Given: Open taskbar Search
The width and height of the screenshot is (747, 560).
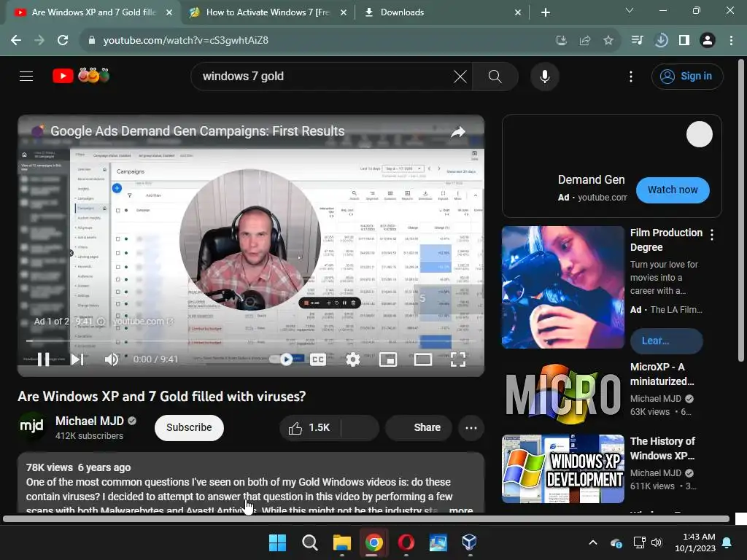Looking at the screenshot, I should 309,542.
